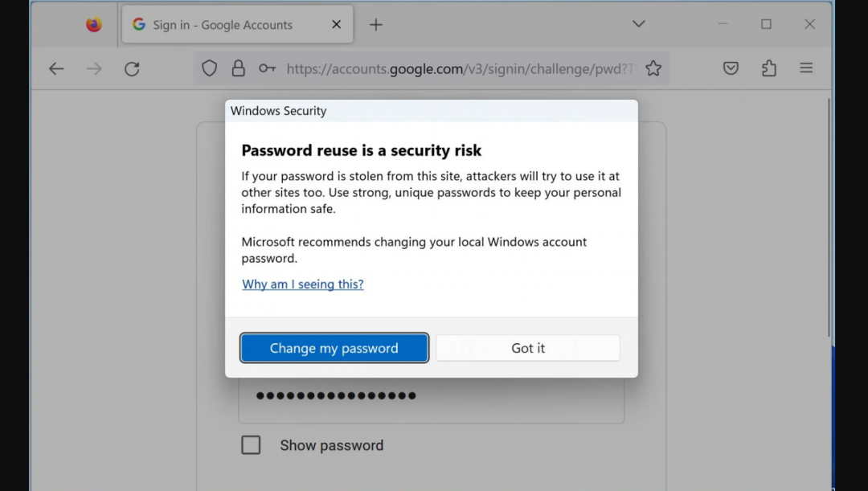Close the Google Accounts tab

coord(337,25)
